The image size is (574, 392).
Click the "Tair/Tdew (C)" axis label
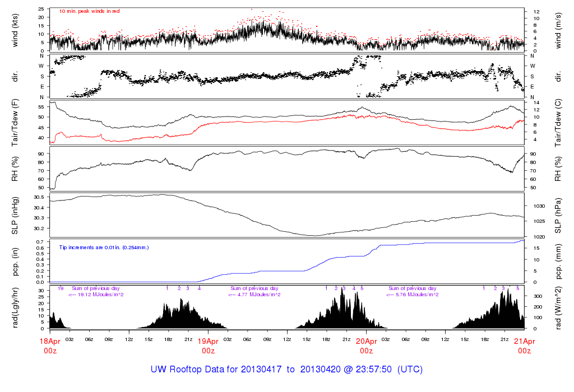click(x=558, y=123)
